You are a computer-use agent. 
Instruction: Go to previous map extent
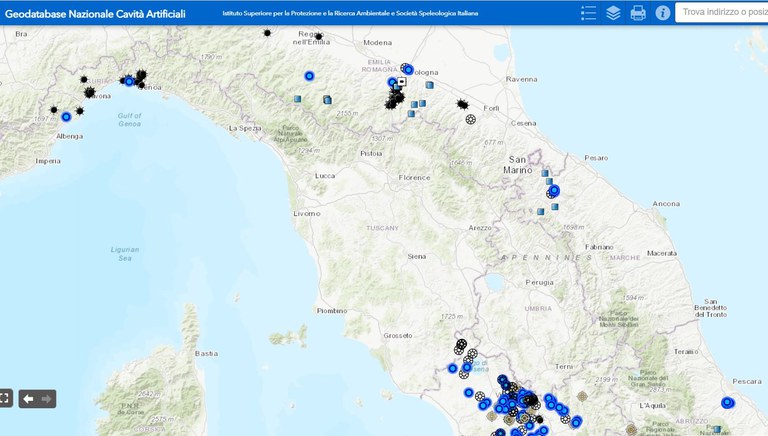[x=28, y=398]
